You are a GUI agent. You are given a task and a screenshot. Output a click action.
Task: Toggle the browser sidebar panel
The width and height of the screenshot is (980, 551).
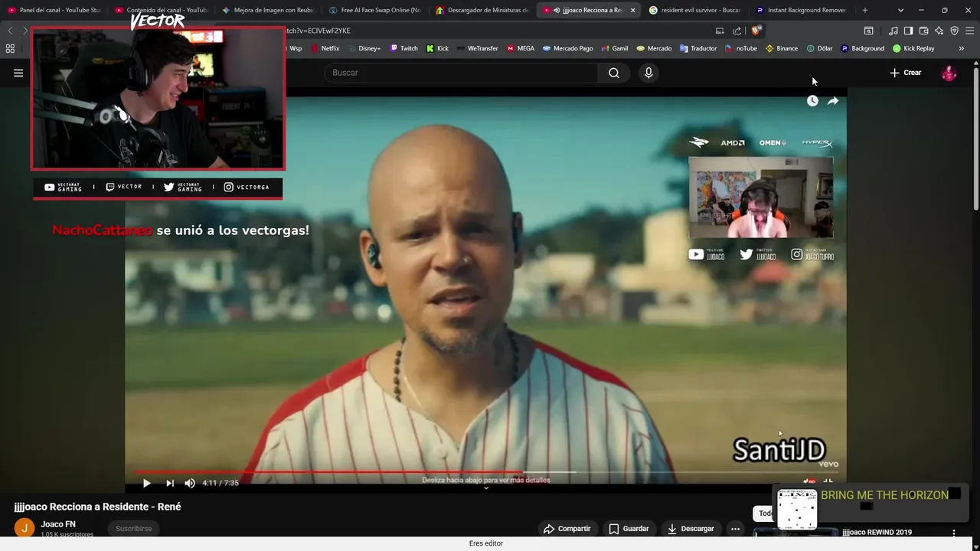point(908,31)
